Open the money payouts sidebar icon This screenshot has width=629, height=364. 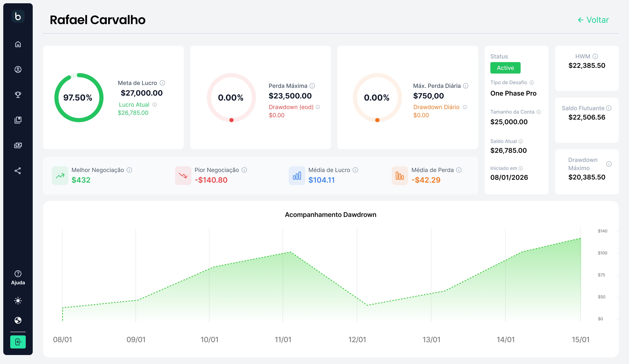point(18,145)
